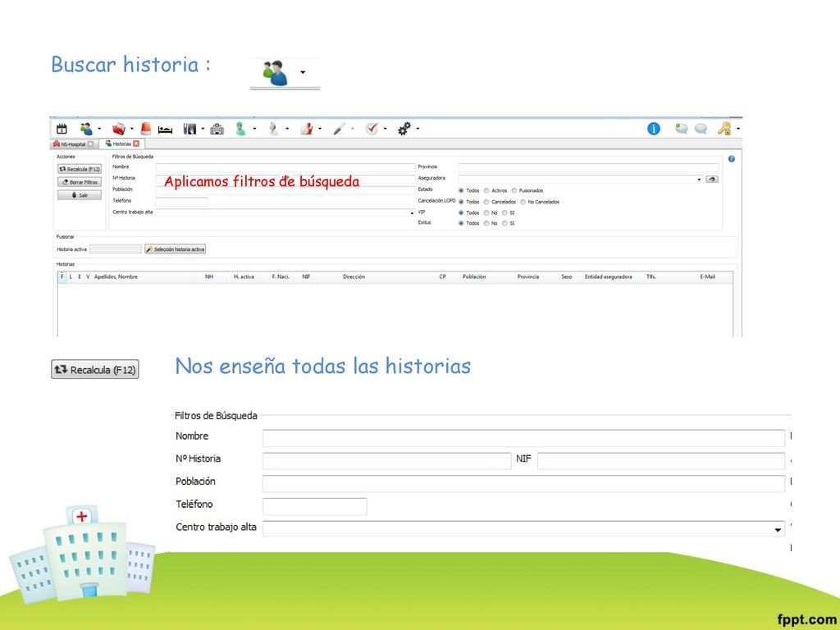This screenshot has width=840, height=630.
Task: Open the red folder toolbar icon
Action: [x=118, y=129]
